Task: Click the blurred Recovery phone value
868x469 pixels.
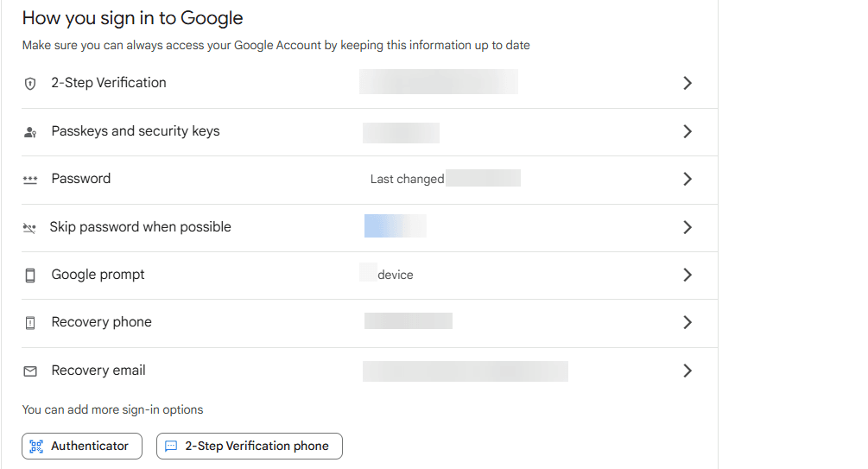Action: [x=409, y=320]
